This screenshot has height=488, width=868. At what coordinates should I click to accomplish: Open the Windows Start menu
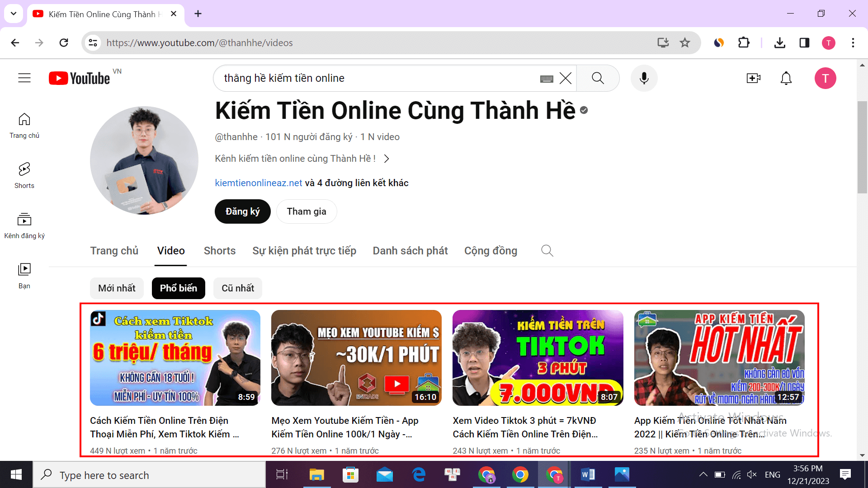pos(16,474)
